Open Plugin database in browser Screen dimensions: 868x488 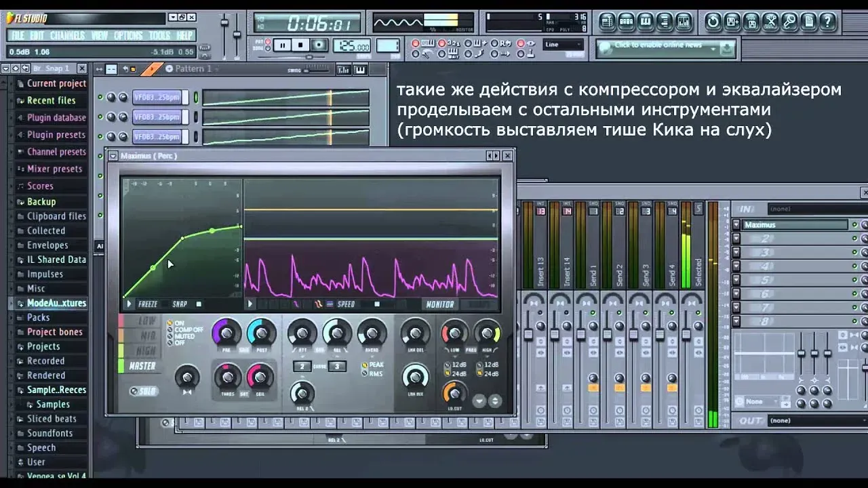56,117
